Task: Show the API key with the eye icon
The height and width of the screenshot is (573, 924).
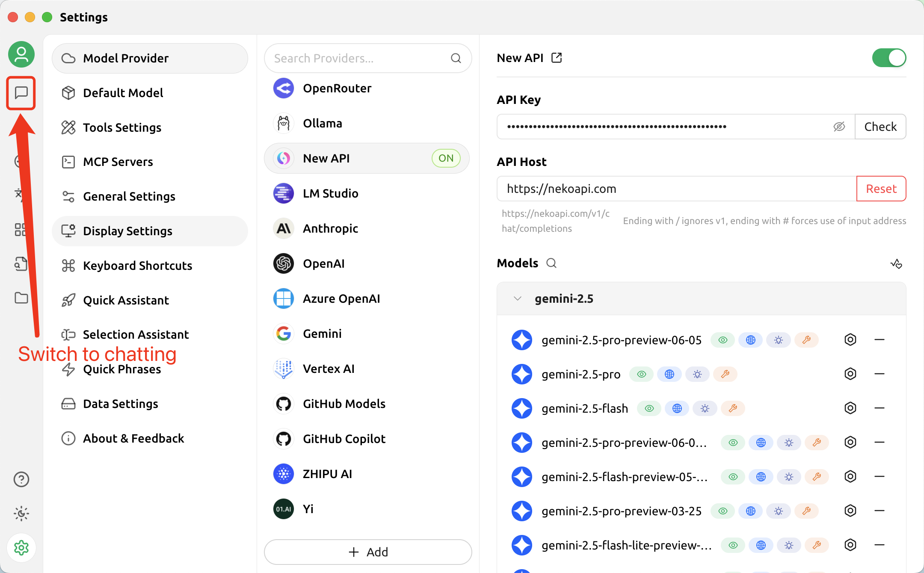Action: (x=839, y=127)
